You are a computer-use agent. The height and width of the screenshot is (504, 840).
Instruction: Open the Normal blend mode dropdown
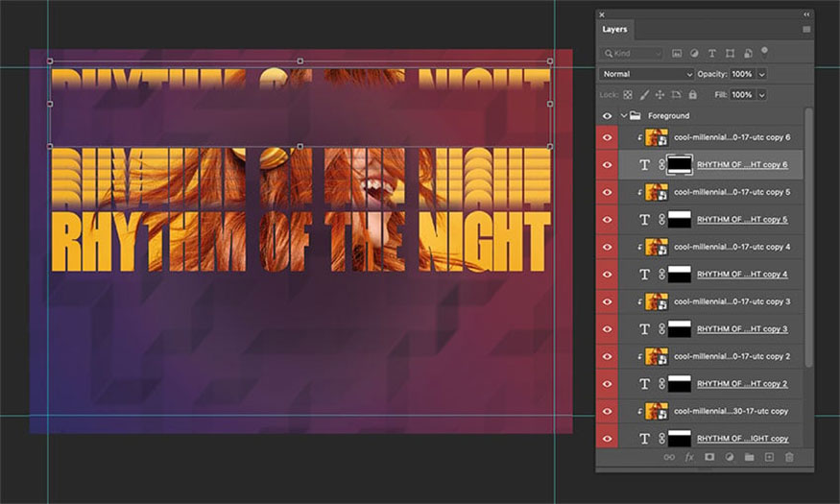647,74
